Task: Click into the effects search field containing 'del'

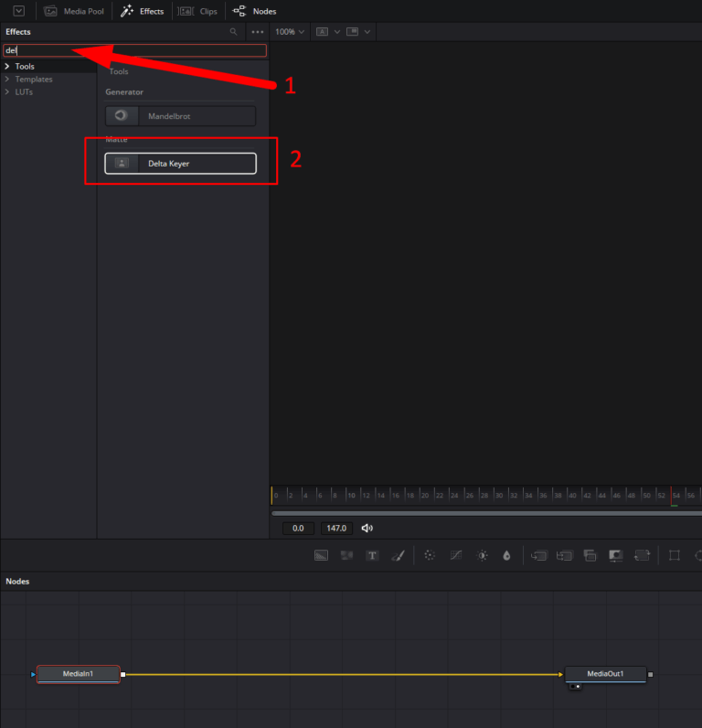Action: [135, 50]
